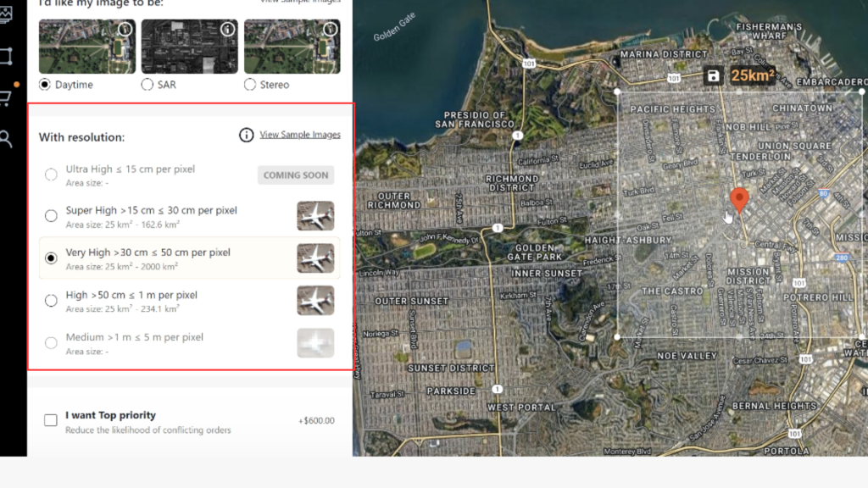Image resolution: width=868 pixels, height=488 pixels.
Task: Click Nob Hill map label
Action: tap(748, 127)
